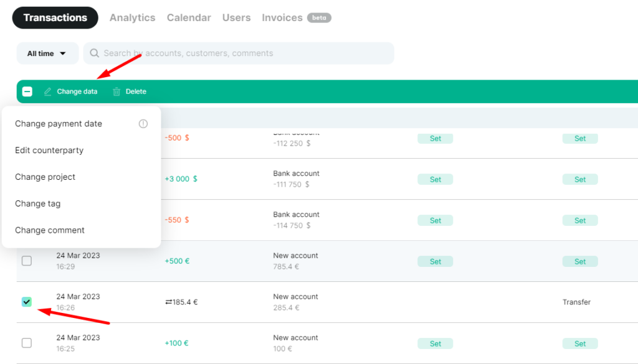Delete the selected transactions

(x=130, y=92)
